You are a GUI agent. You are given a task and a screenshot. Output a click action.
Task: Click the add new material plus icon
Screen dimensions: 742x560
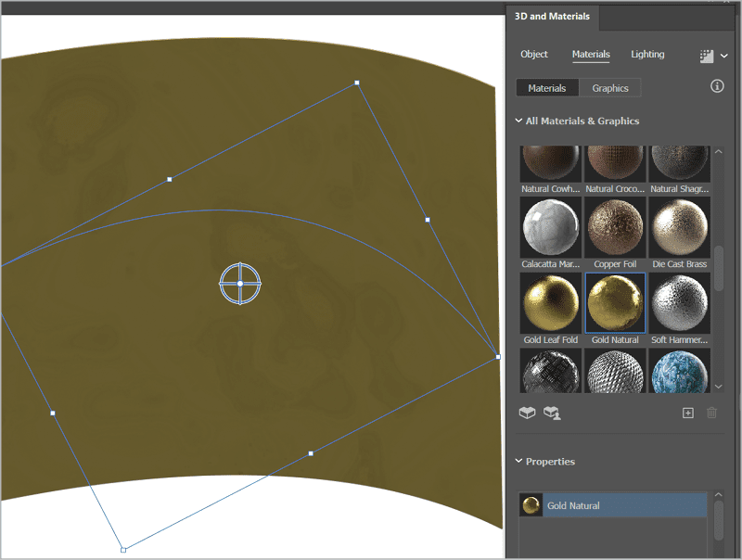[x=688, y=413]
